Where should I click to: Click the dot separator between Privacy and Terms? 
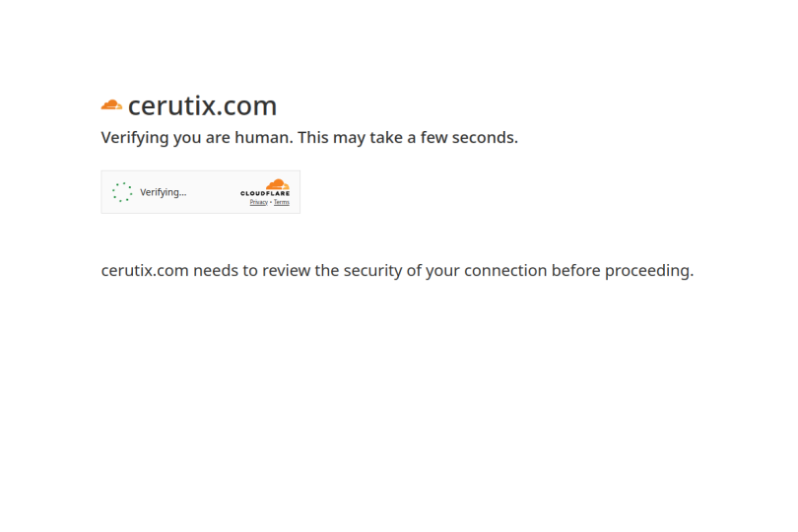coord(271,202)
